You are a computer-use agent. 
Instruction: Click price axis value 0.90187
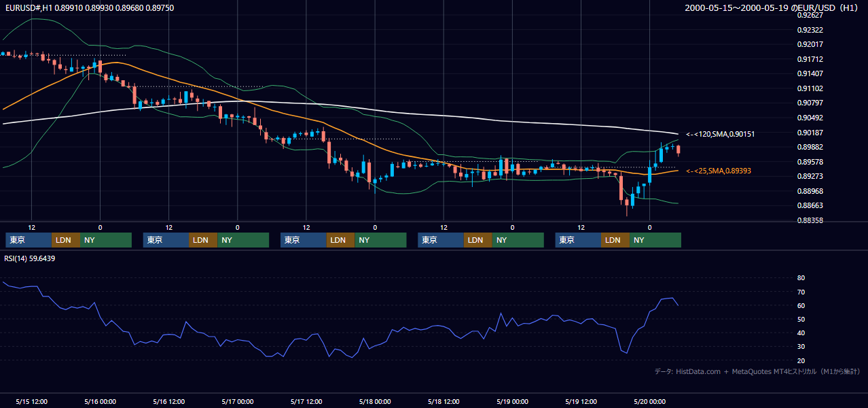810,133
